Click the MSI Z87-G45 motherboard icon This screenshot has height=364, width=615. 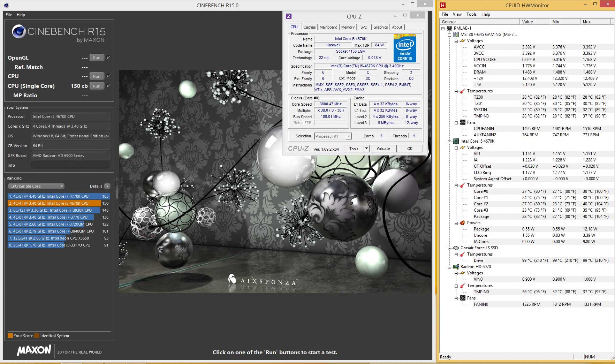[456, 35]
